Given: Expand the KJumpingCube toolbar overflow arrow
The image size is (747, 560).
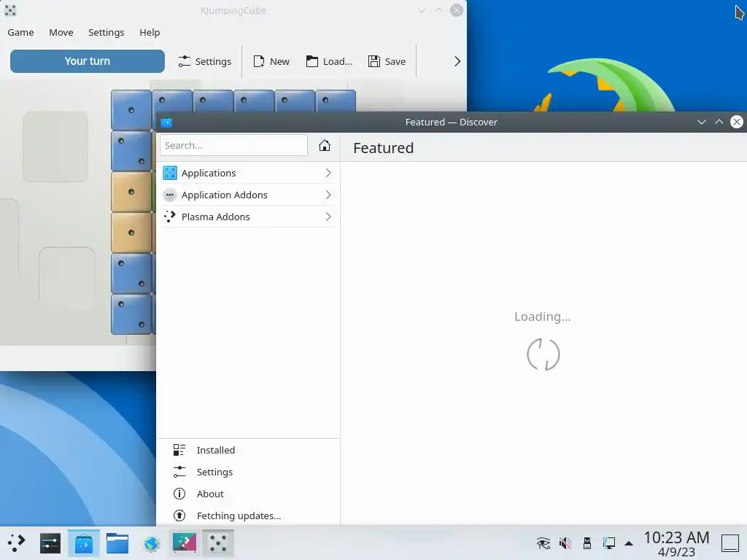Looking at the screenshot, I should pos(457,61).
